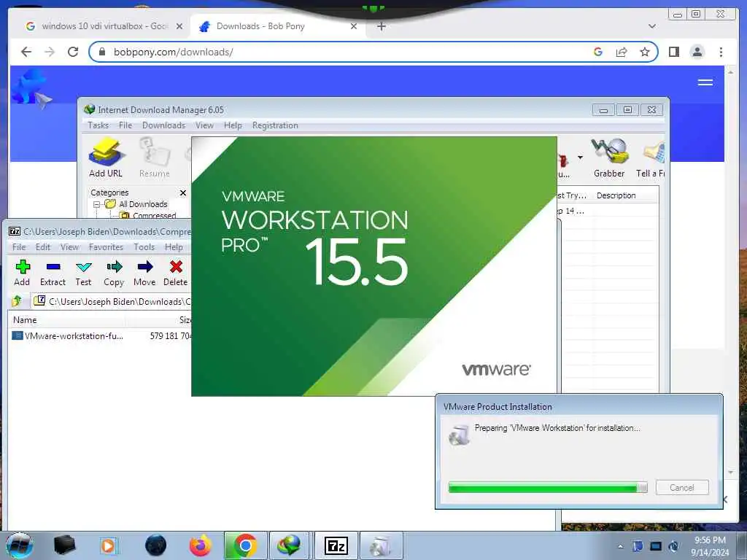Click the Chrome address bar URL
Image resolution: width=747 pixels, height=560 pixels.
point(174,52)
